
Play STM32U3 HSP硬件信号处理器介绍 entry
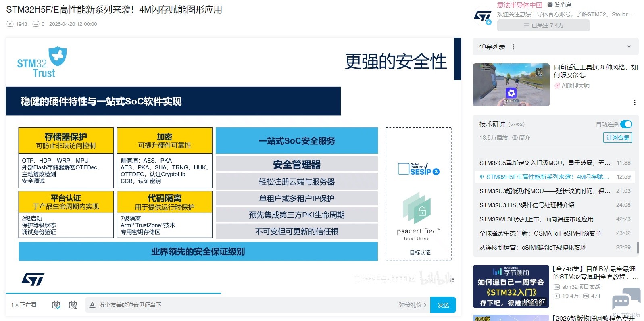coord(555,205)
